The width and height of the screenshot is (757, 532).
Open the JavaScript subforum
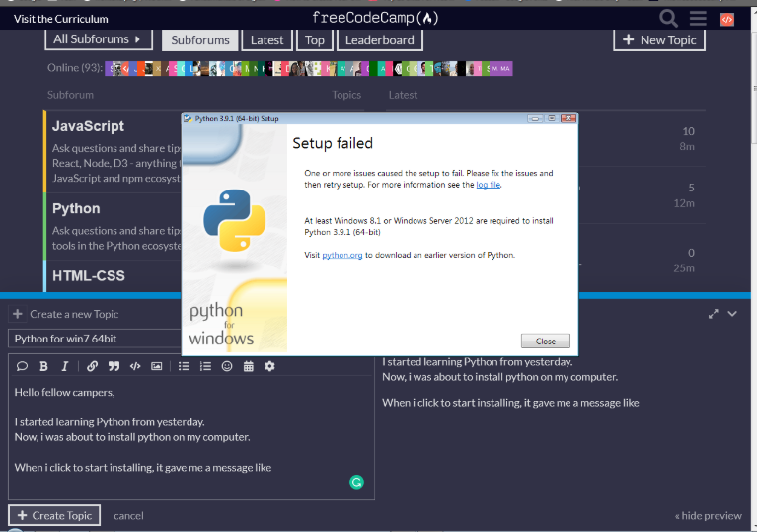(89, 126)
